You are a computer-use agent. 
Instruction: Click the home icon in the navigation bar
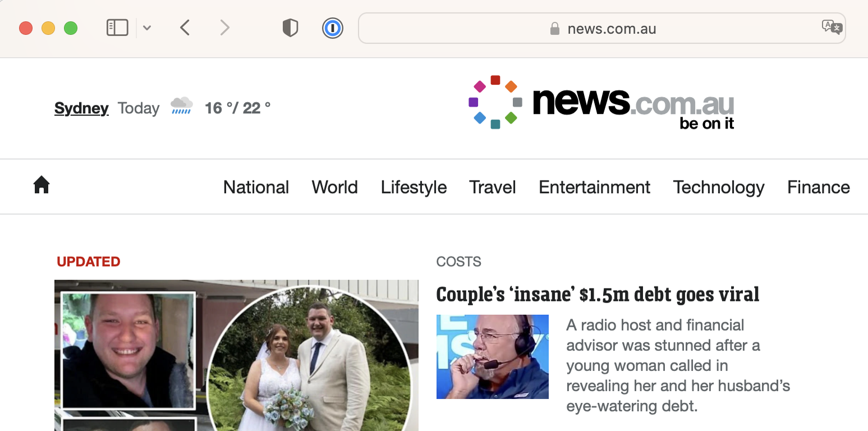pyautogui.click(x=42, y=185)
